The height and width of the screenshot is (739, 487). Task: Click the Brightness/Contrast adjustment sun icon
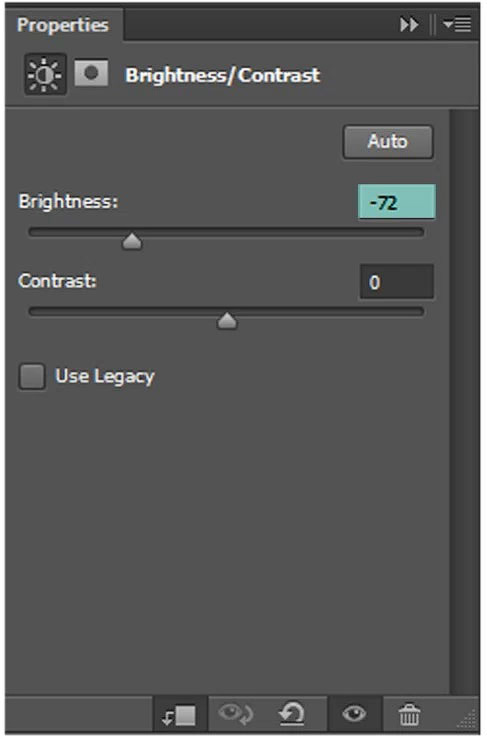[x=45, y=74]
